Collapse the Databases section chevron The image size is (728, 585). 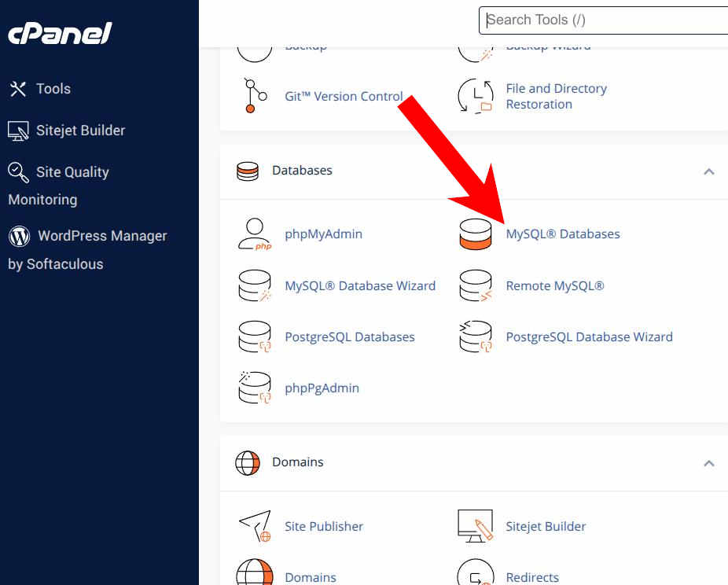pyautogui.click(x=708, y=171)
